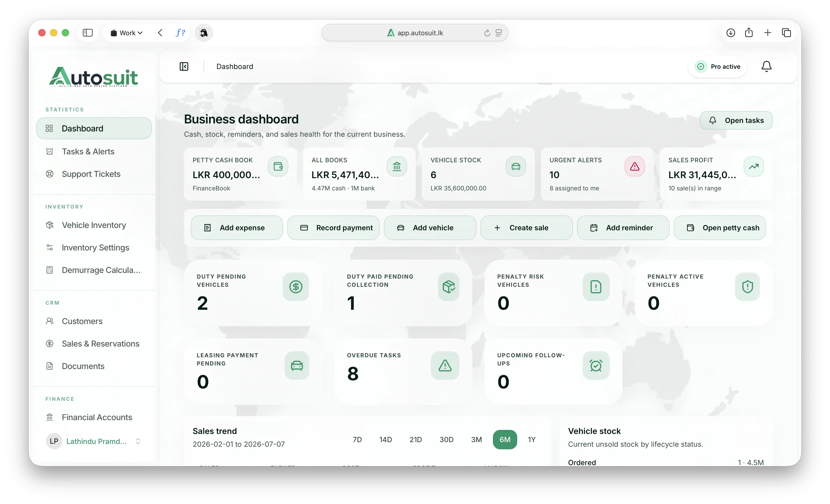Image resolution: width=830 pixels, height=504 pixels.
Task: Open Documents in the sidebar
Action: tap(94, 366)
